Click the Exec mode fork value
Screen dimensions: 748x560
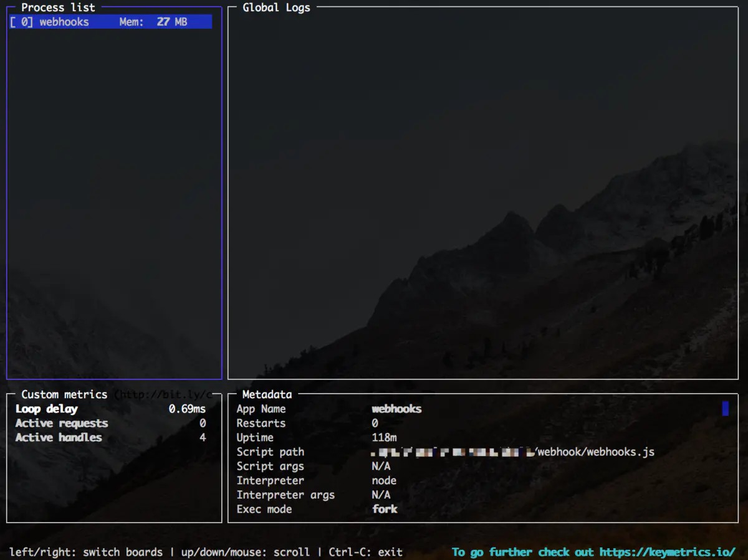[385, 509]
